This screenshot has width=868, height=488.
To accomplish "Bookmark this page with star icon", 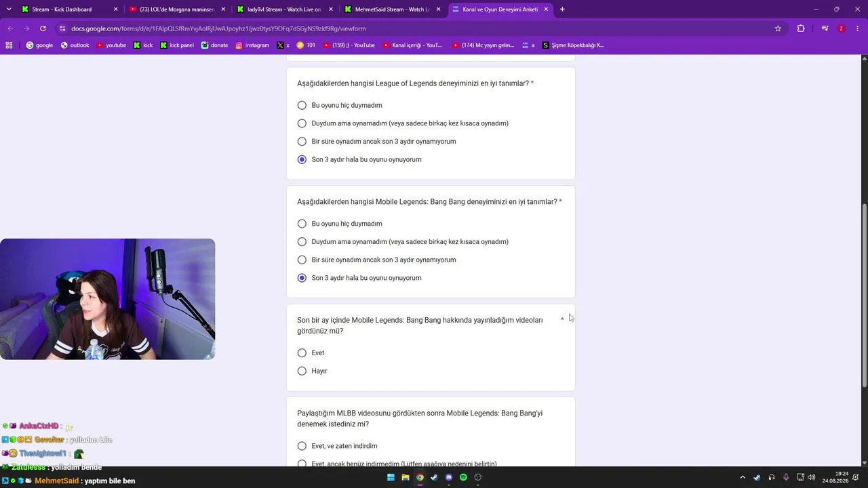I will point(778,28).
